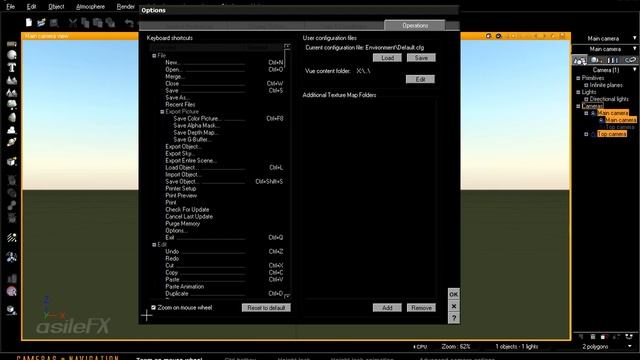Screen dimensions: 640x360
Task: Click Reset to default button
Action: [266, 308]
